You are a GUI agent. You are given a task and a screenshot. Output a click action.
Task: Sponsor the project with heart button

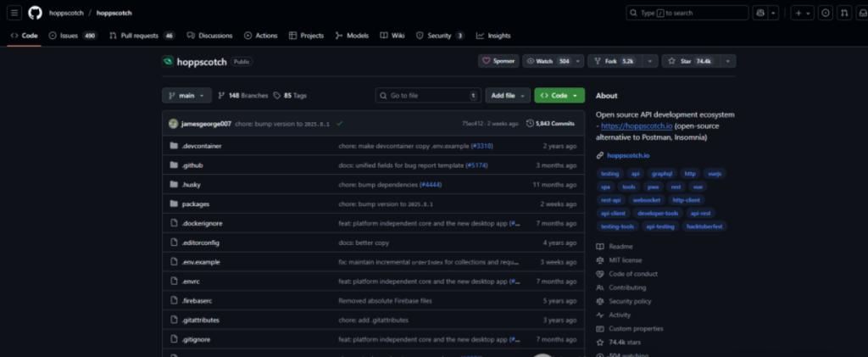tap(498, 61)
